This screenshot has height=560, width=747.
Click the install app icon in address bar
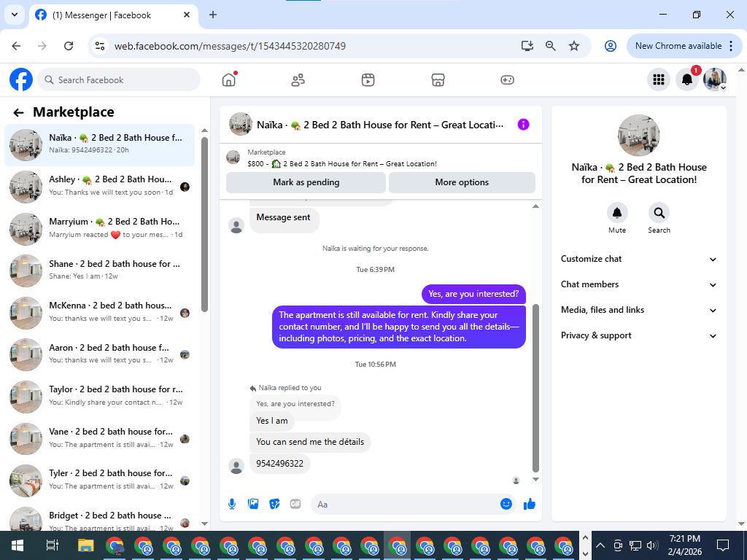click(527, 46)
